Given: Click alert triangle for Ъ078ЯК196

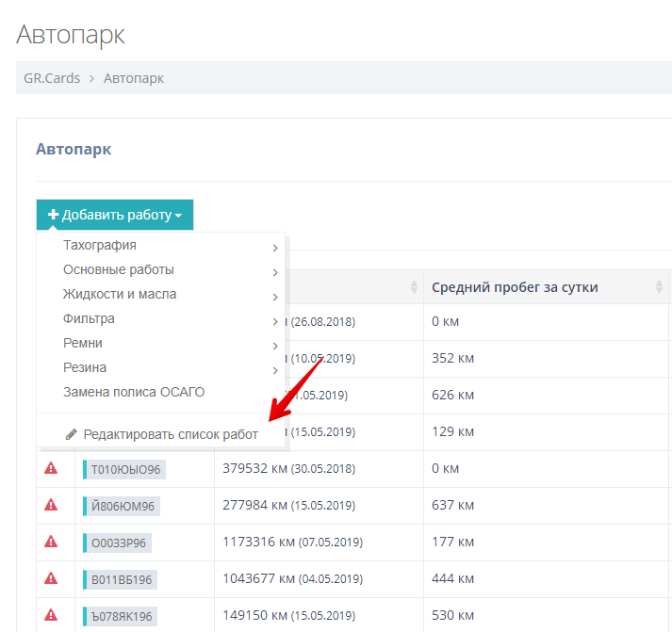Looking at the screenshot, I should 51,615.
